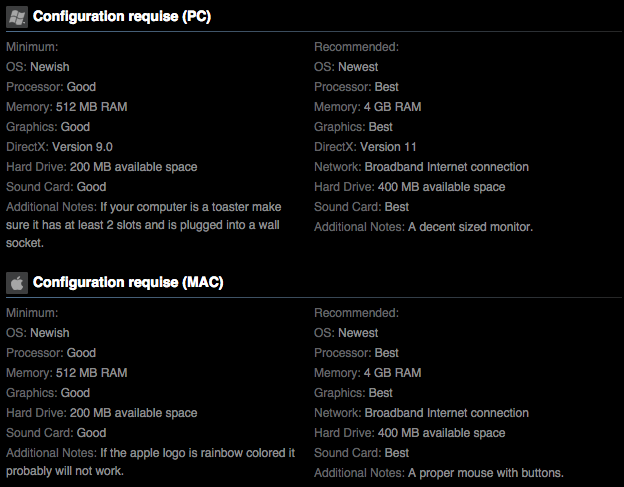Click PC Hard Drive 200 MB line

(x=101, y=167)
